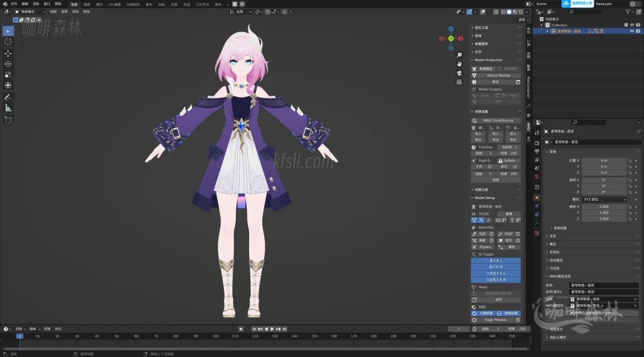The height and width of the screenshot is (357, 644).
Task: Collapse the Model Setup panel
Action: coord(485,198)
